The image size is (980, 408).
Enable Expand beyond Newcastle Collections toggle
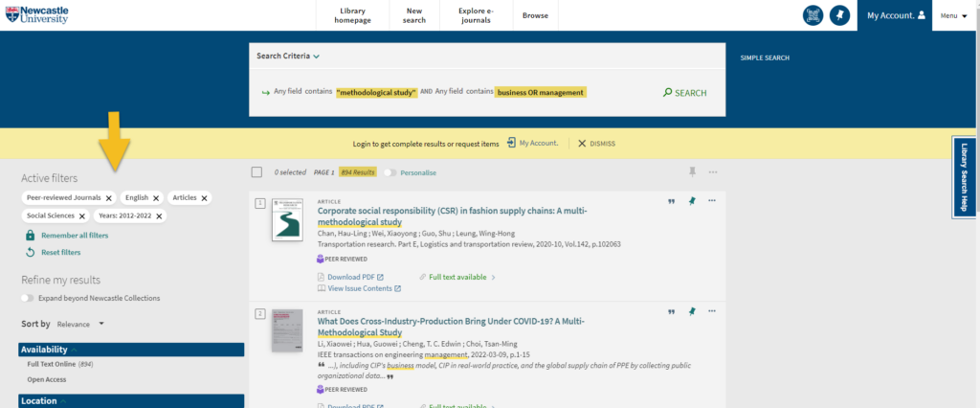pos(27,298)
